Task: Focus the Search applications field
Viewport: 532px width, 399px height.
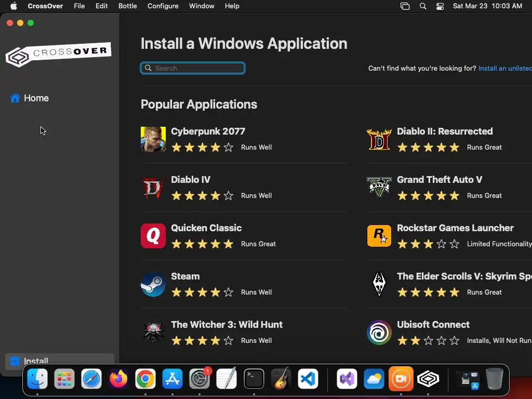Action: pos(193,68)
